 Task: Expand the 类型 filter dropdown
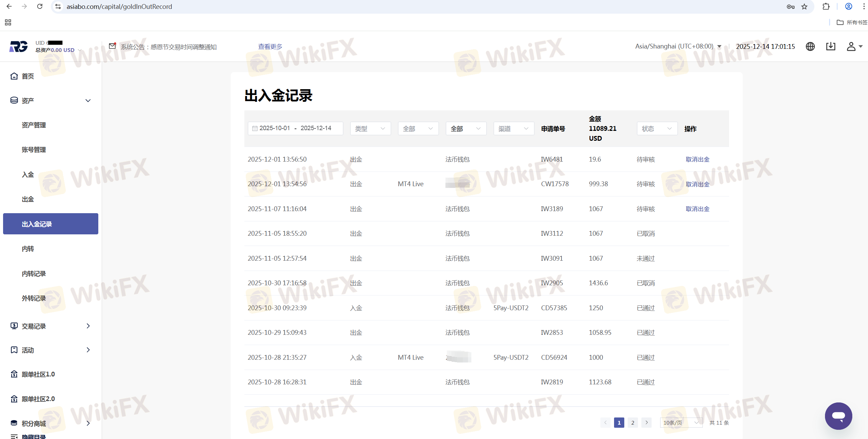click(x=370, y=129)
